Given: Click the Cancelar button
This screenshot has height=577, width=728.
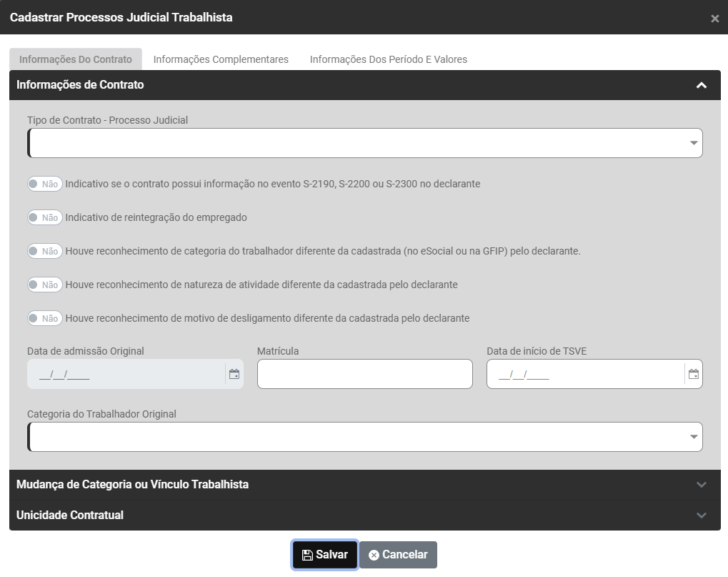Looking at the screenshot, I should [x=398, y=555].
